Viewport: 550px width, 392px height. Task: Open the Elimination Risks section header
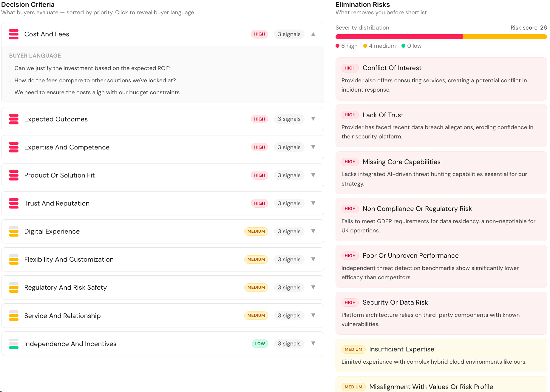(362, 4)
